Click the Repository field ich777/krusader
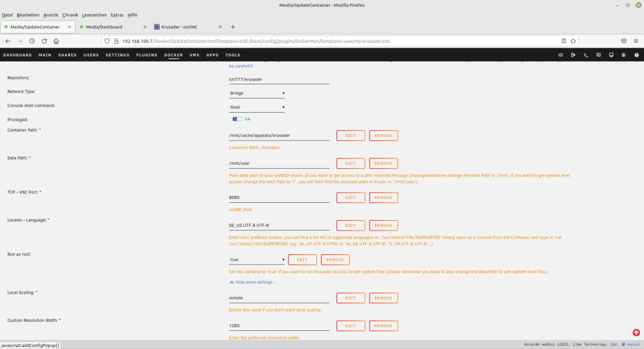This screenshot has width=644, height=349. pos(279,80)
